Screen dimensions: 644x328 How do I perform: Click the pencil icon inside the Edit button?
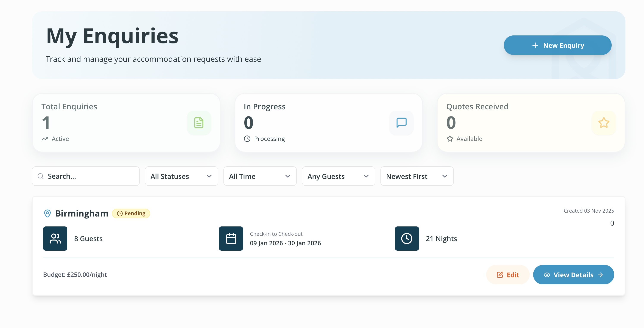coord(499,275)
